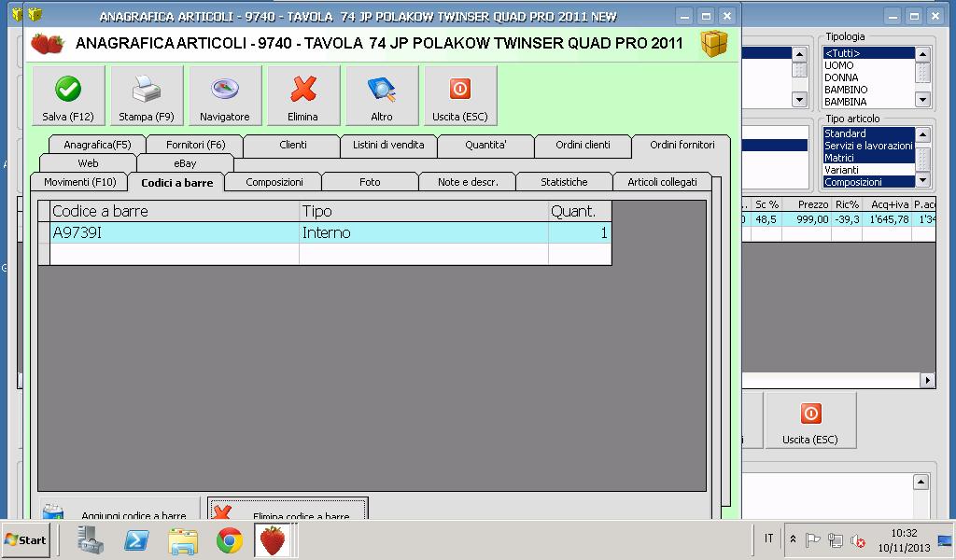Click the muted speaker tray icon
The width and height of the screenshot is (956, 560).
point(858,540)
